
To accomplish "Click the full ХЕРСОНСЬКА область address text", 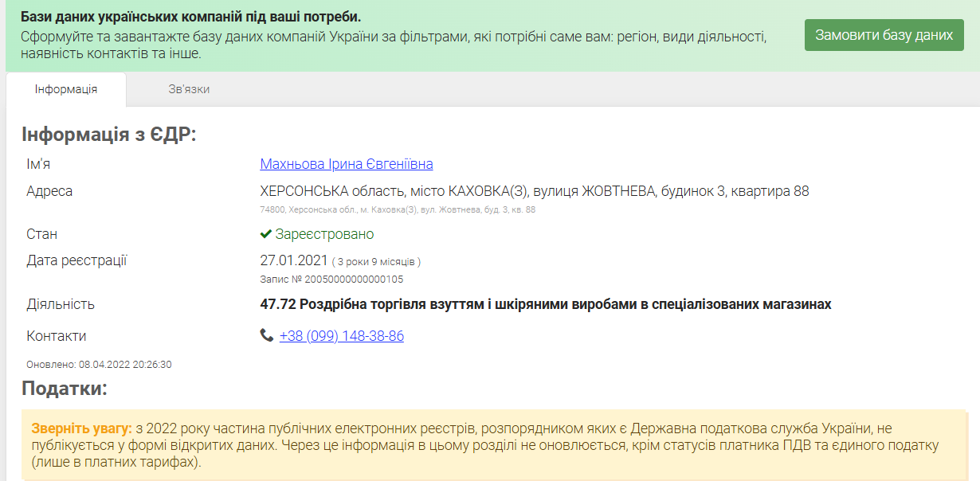I will (x=534, y=191).
